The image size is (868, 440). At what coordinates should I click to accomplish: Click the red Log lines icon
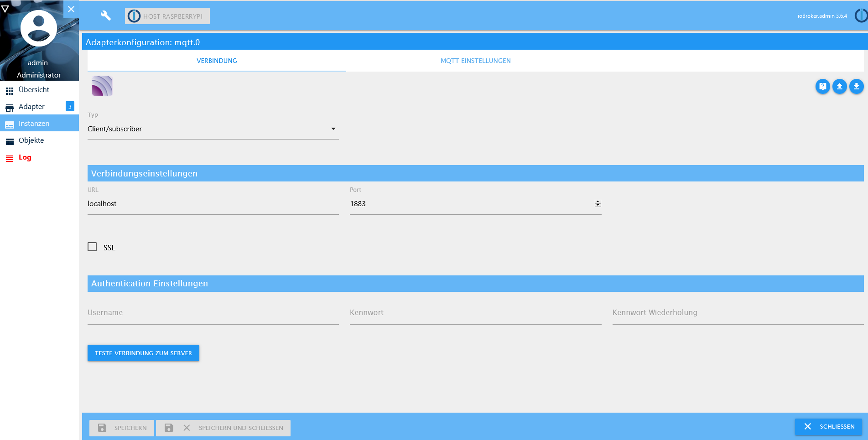10,159
